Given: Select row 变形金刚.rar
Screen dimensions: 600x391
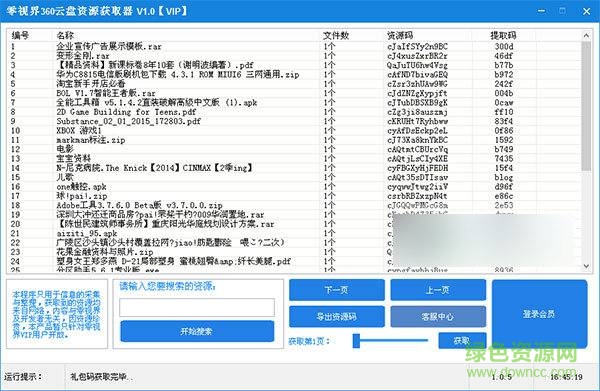Looking at the screenshot, I should 295,56.
